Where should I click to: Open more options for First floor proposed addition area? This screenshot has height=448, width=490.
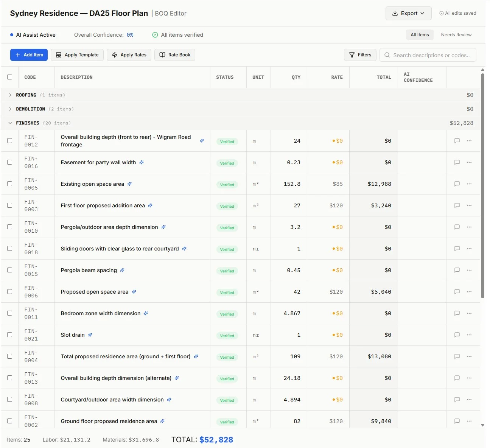click(469, 205)
